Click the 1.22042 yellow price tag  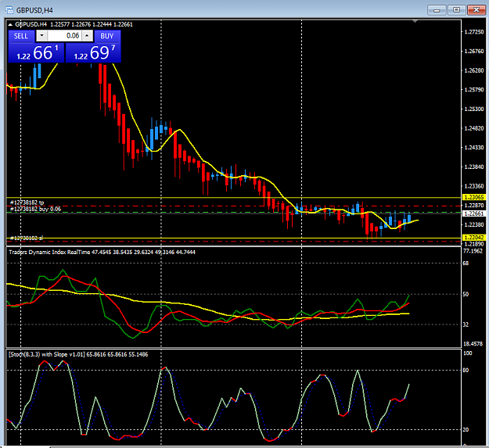click(473, 238)
